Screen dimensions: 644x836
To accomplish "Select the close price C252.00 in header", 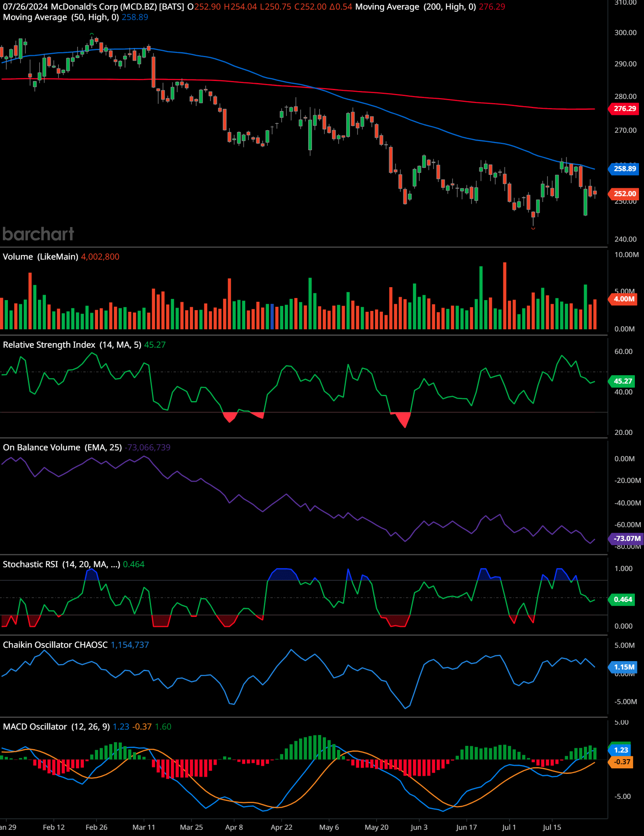I will click(x=310, y=7).
